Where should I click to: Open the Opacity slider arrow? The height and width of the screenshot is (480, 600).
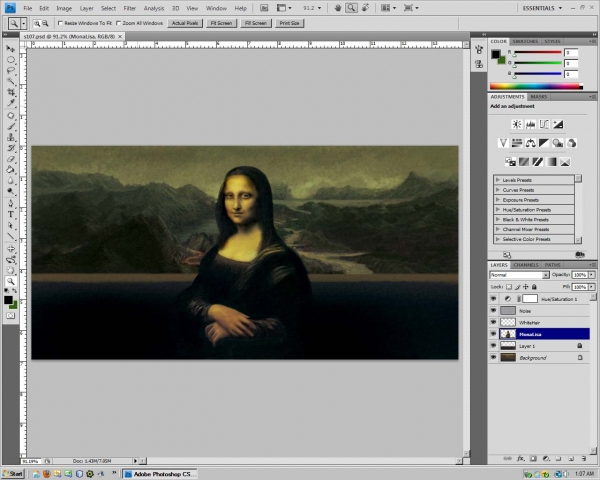(x=592, y=275)
